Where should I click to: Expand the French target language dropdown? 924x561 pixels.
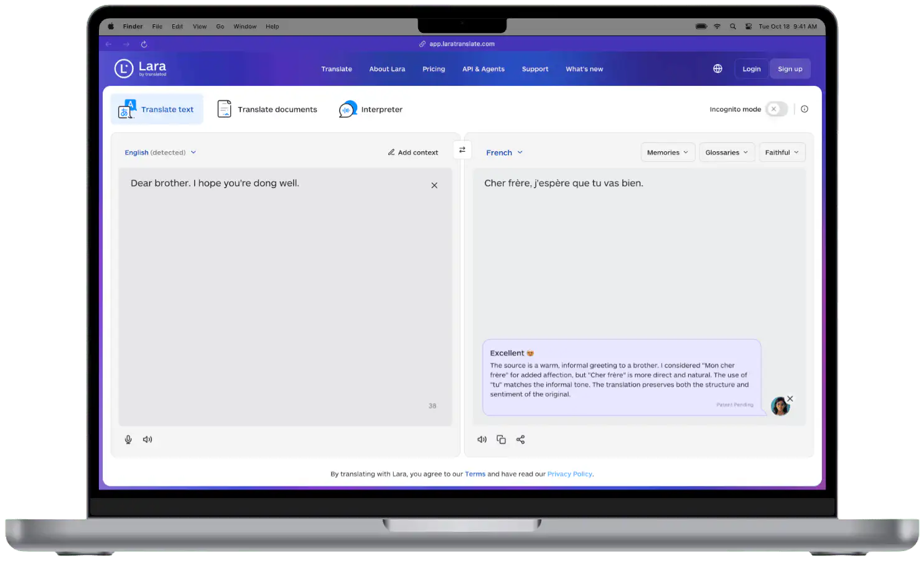point(504,153)
